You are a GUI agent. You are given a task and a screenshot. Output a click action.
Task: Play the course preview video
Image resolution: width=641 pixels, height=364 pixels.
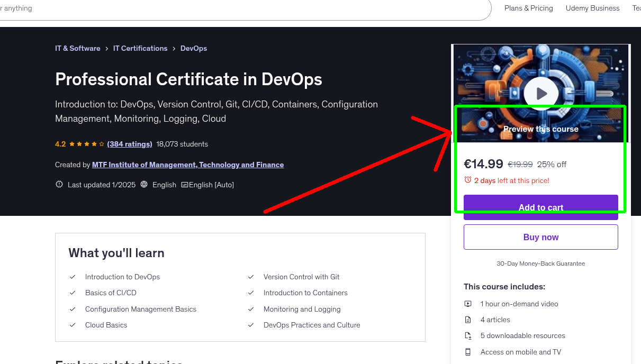tap(540, 93)
